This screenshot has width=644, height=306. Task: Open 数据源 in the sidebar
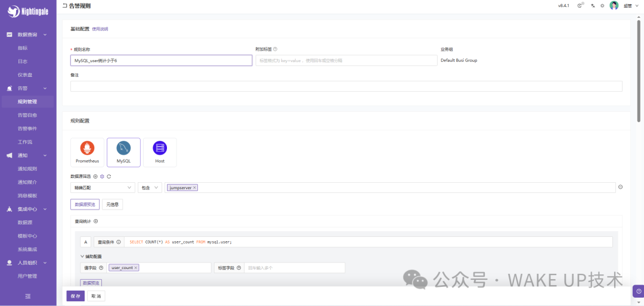pos(25,223)
